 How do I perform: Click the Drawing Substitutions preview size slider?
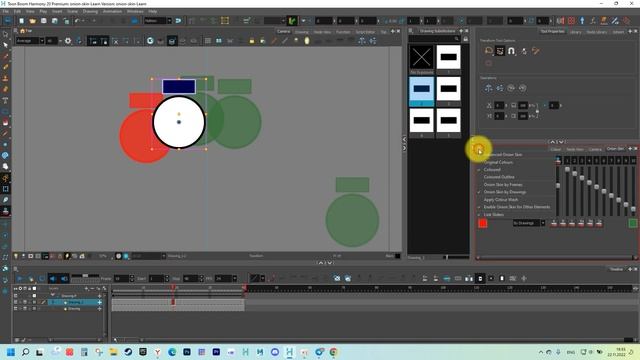(456, 257)
